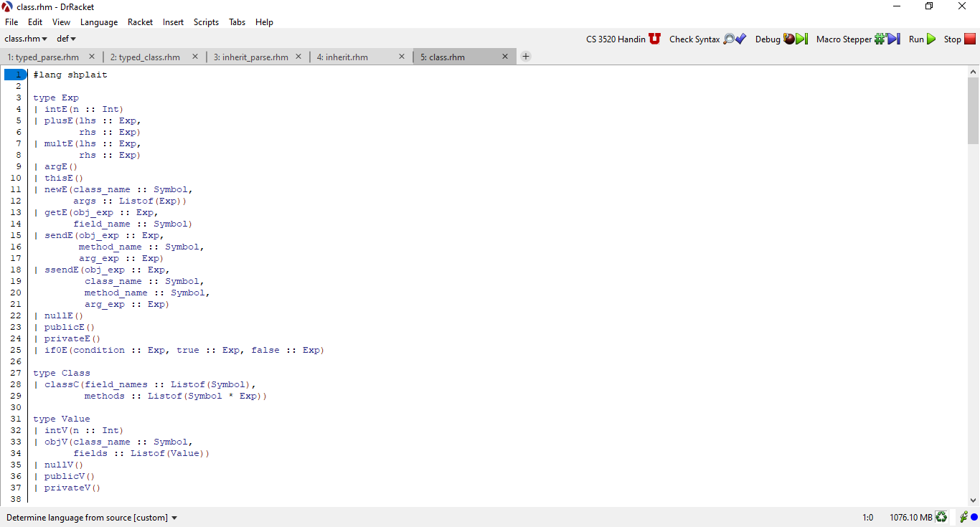This screenshot has height=527, width=980.
Task: Open the Scripts menu
Action: tap(206, 22)
